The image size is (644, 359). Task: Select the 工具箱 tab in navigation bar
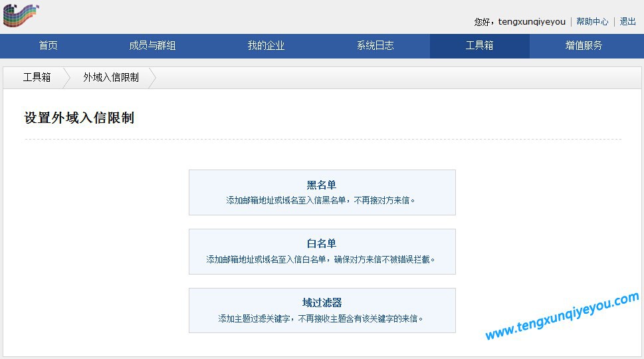pos(479,46)
